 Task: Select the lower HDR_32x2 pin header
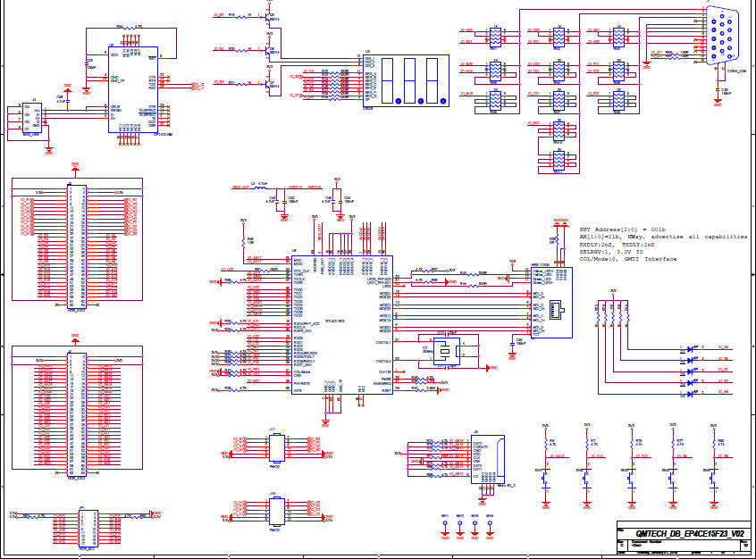77,414
